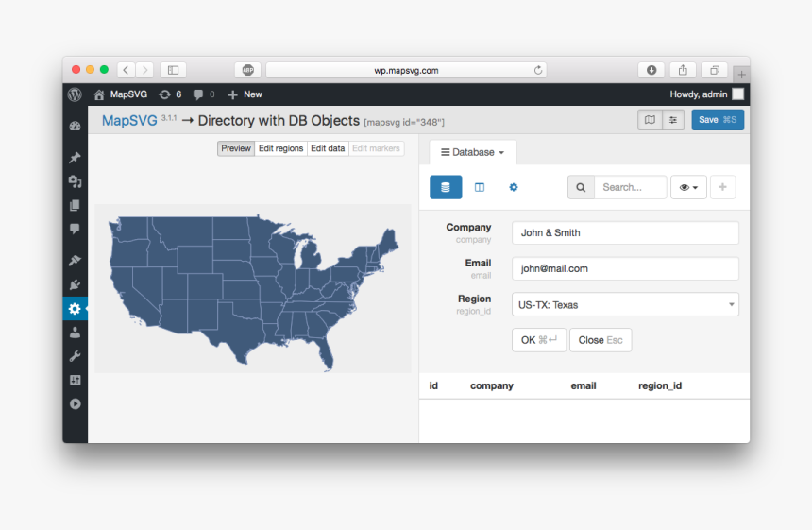Toggle the Safari sidebar button
The height and width of the screenshot is (530, 812).
click(173, 70)
